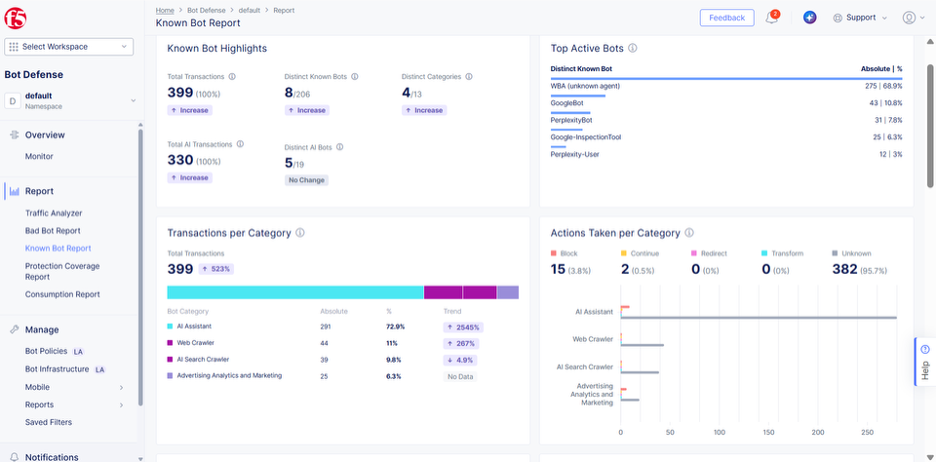
Task: Expand the Mobile submenu
Action: pyautogui.click(x=121, y=387)
